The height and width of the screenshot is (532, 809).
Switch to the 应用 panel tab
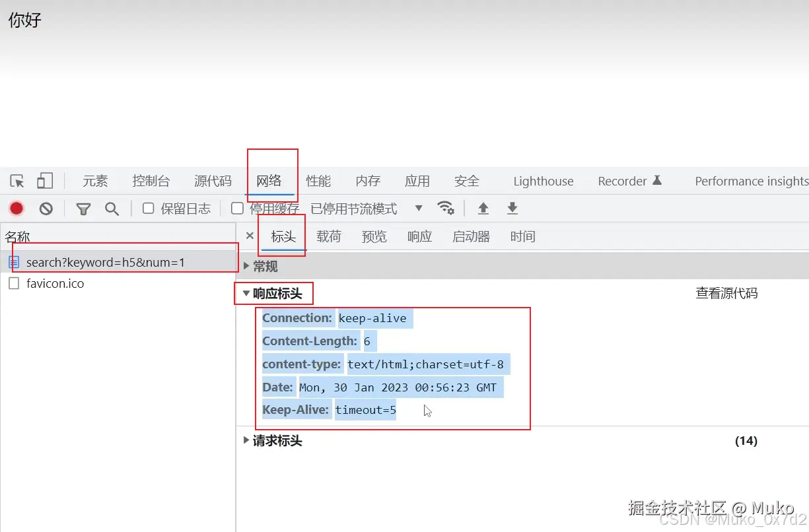417,181
